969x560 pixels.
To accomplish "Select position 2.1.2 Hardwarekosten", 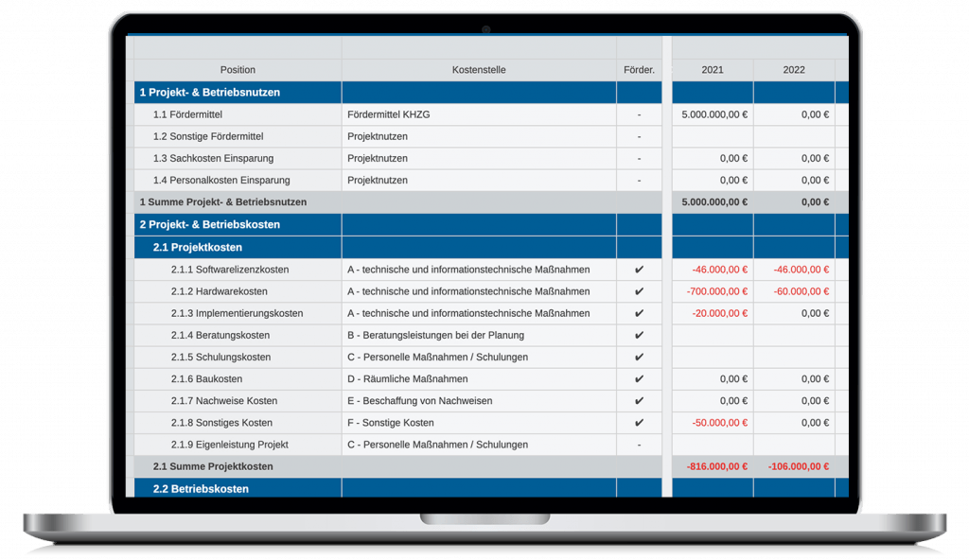I will [220, 291].
